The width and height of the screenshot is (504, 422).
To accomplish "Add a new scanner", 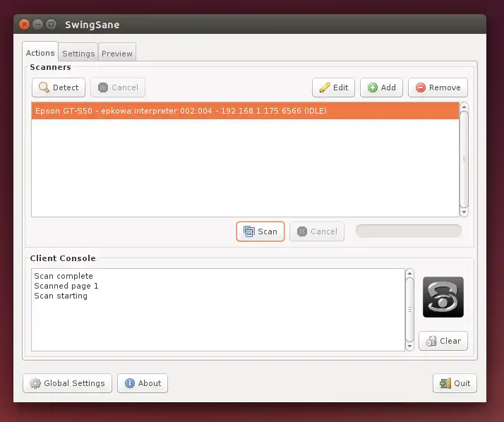I will pos(381,88).
